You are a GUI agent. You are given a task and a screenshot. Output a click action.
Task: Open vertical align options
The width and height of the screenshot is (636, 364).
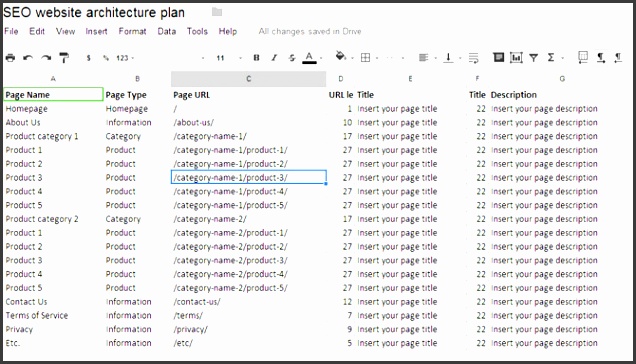[448, 58]
